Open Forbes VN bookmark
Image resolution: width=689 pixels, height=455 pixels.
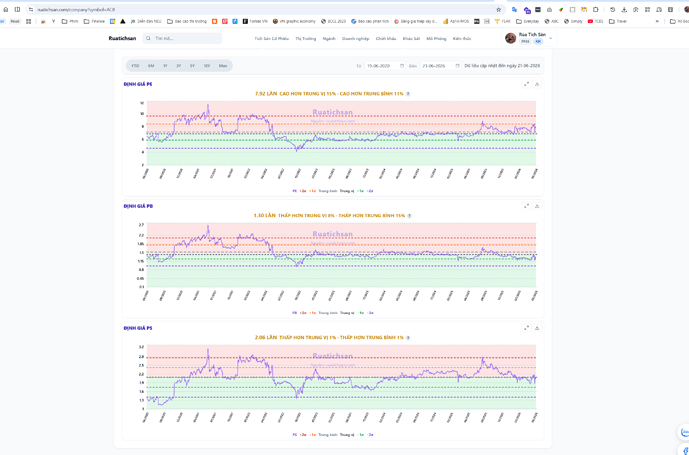255,21
